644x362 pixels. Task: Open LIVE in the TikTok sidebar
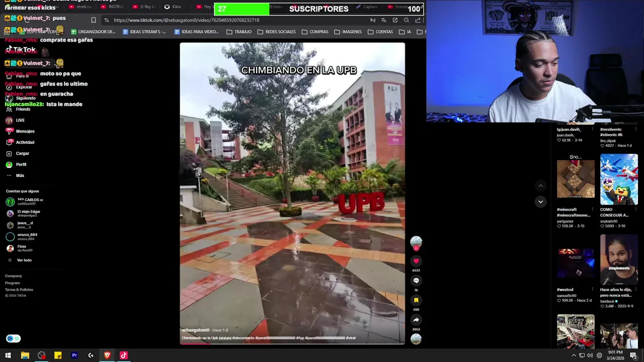pyautogui.click(x=15, y=121)
